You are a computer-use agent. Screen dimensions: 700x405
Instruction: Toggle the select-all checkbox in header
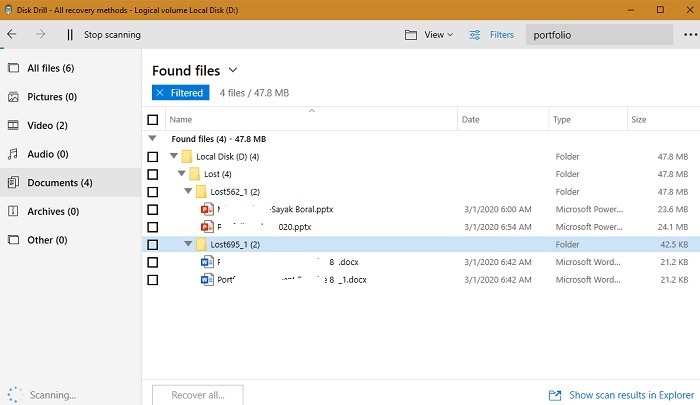click(153, 120)
